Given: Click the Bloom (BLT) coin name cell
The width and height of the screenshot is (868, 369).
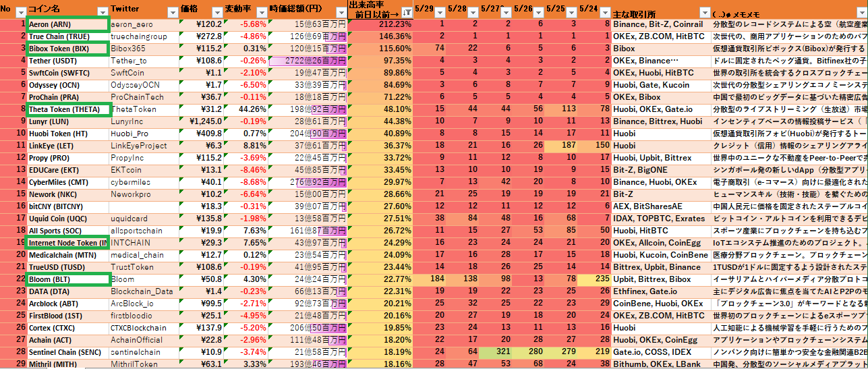Looking at the screenshot, I should coord(67,279).
